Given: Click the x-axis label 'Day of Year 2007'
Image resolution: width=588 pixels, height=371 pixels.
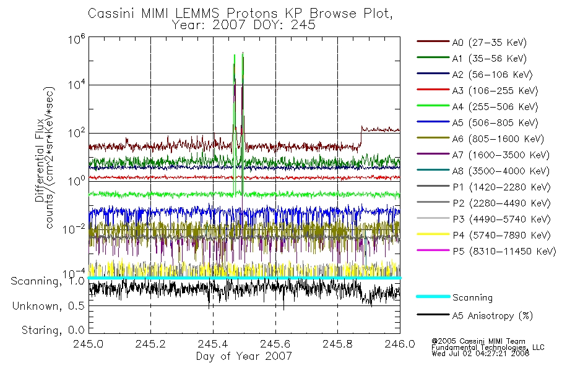Looking at the screenshot, I should (x=244, y=356).
